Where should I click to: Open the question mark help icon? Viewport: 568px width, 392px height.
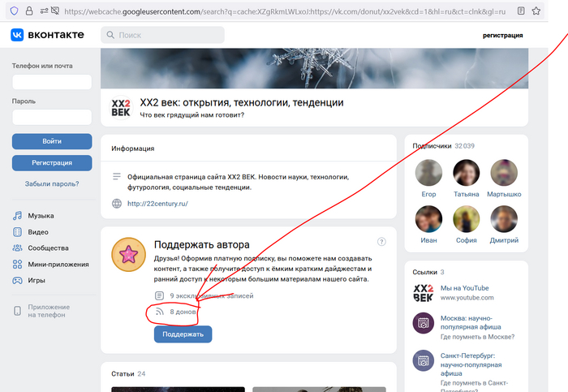(x=381, y=242)
